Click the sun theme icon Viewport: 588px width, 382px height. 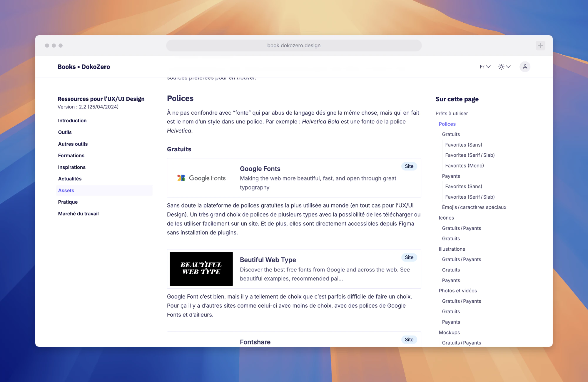501,67
